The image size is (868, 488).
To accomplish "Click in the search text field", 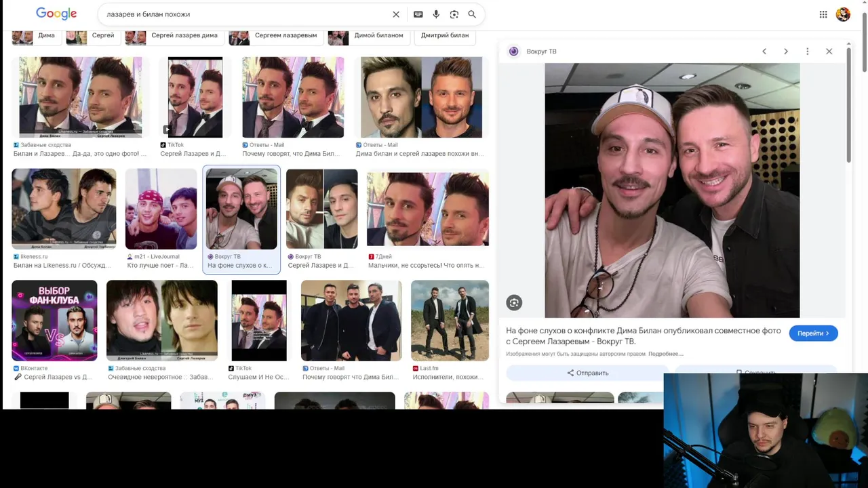I will tap(246, 14).
